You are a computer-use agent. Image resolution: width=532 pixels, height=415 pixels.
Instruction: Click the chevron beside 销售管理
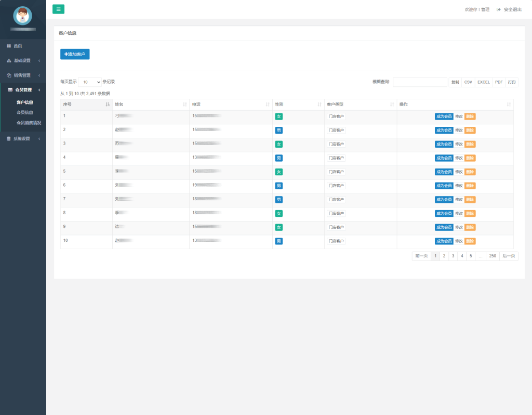pyautogui.click(x=39, y=75)
